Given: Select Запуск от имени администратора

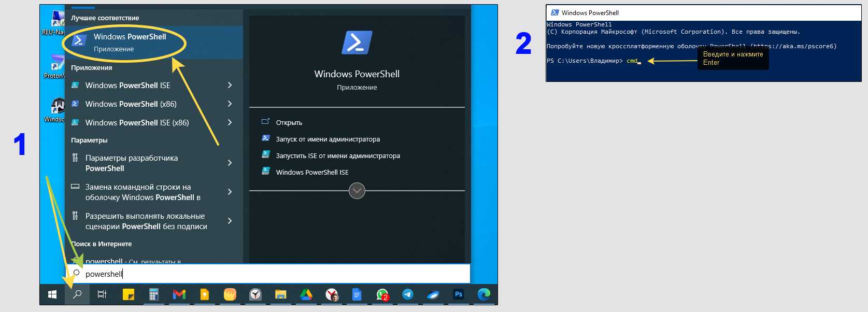Looking at the screenshot, I should 328,139.
